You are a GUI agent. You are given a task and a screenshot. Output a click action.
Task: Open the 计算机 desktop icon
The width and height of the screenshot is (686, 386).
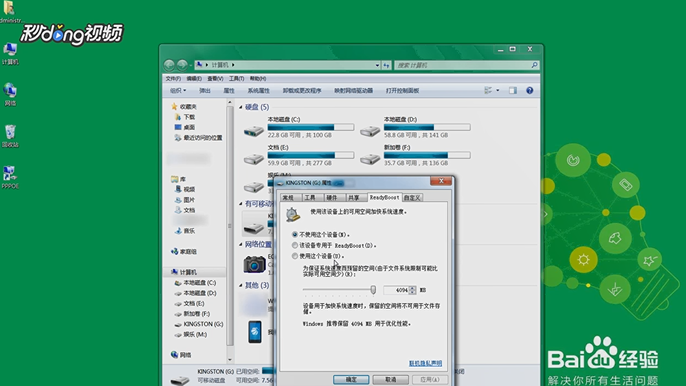(10, 53)
